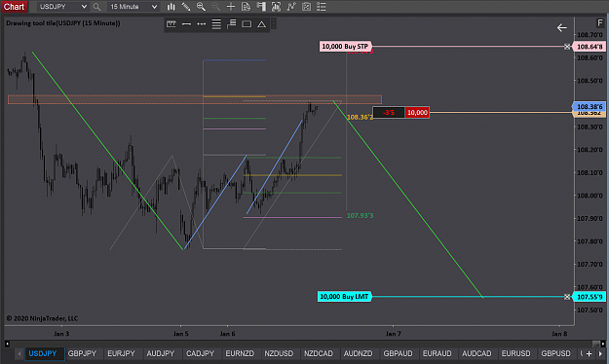The height and width of the screenshot is (364, 609).
Task: Switch to the AUDCAD tab
Action: (476, 353)
